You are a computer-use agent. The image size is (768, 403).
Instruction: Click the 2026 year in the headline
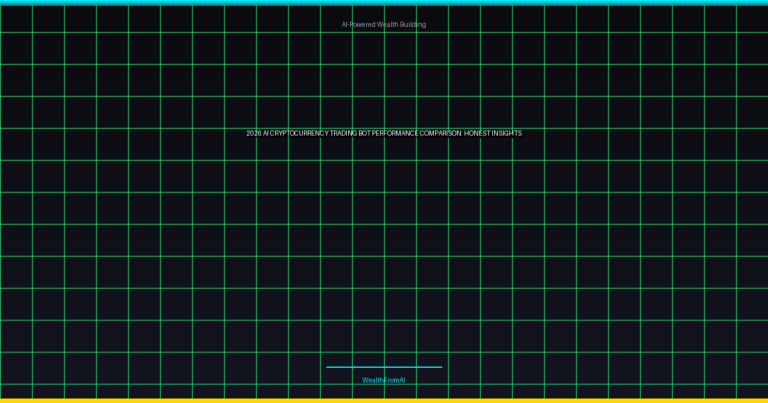click(x=254, y=133)
